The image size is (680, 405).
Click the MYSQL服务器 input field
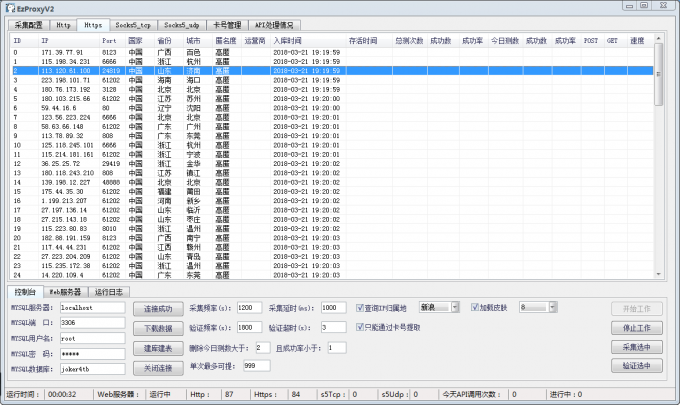(x=91, y=308)
